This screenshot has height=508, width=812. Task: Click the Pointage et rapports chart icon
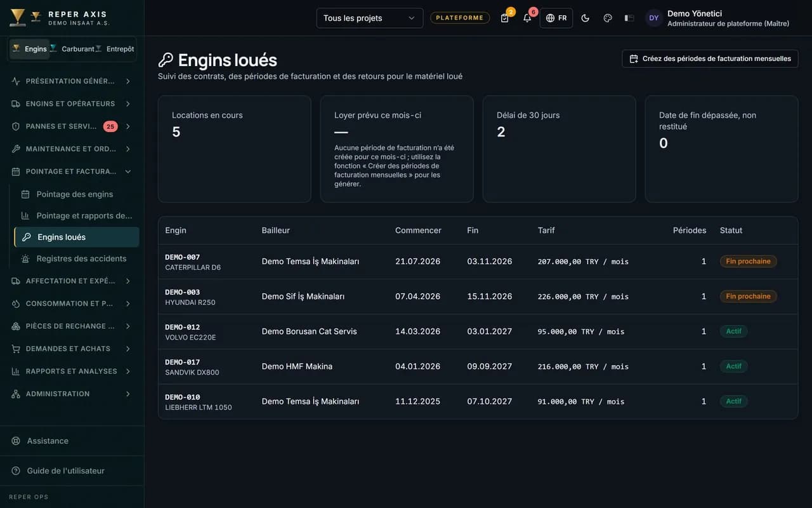pyautogui.click(x=25, y=216)
